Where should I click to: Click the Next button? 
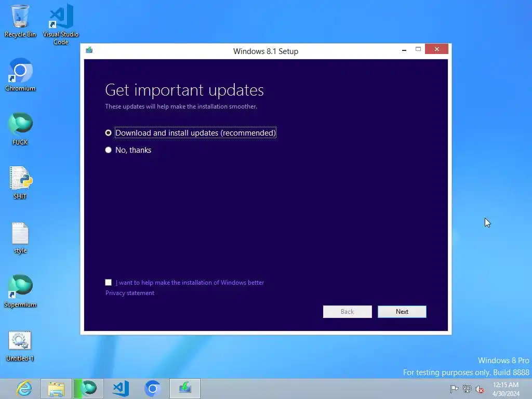pos(402,312)
